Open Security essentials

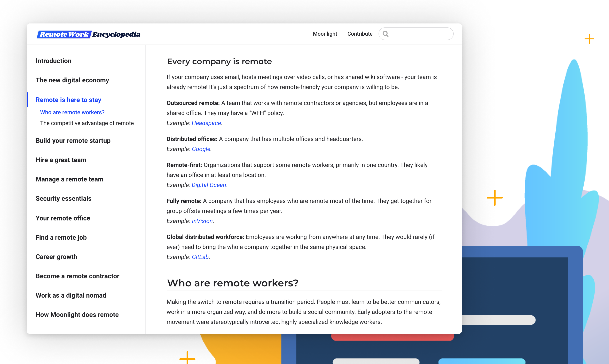pos(64,198)
